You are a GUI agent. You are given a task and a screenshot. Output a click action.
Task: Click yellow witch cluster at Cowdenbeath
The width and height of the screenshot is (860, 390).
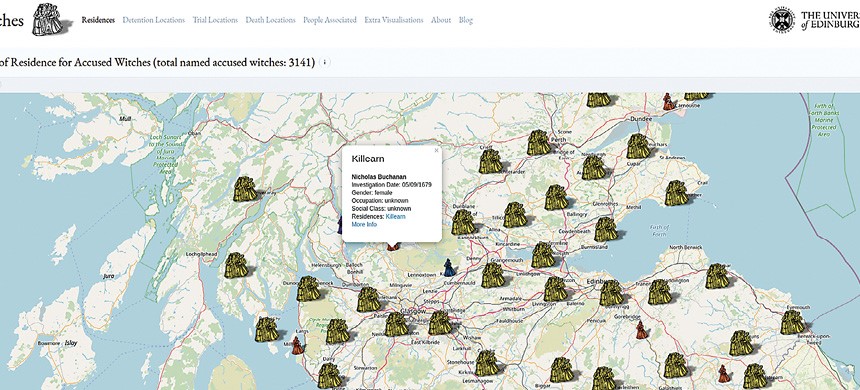(606, 229)
